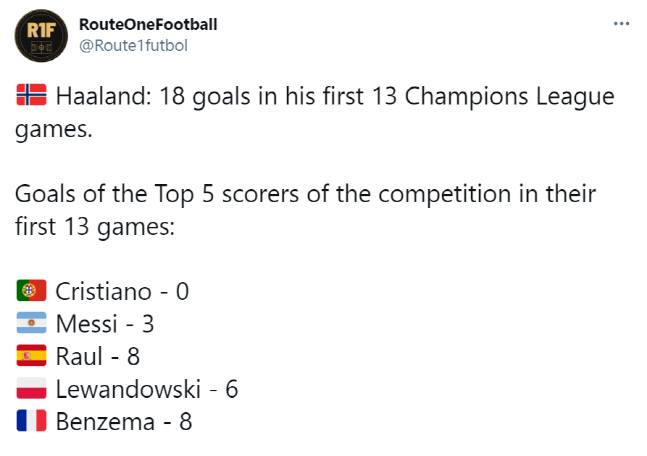Open the RouteOneFootball display name link
This screenshot has width=647, height=456.
146,24
